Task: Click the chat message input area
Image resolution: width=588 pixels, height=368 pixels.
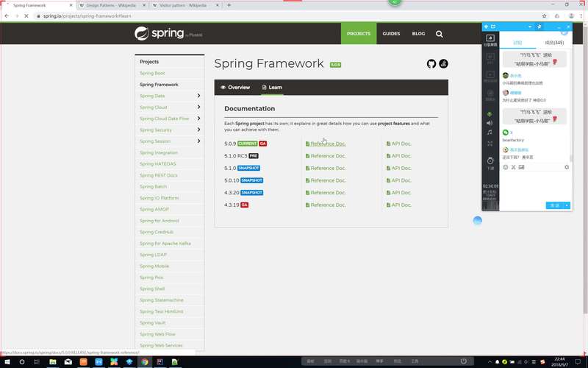Action: pos(535,186)
